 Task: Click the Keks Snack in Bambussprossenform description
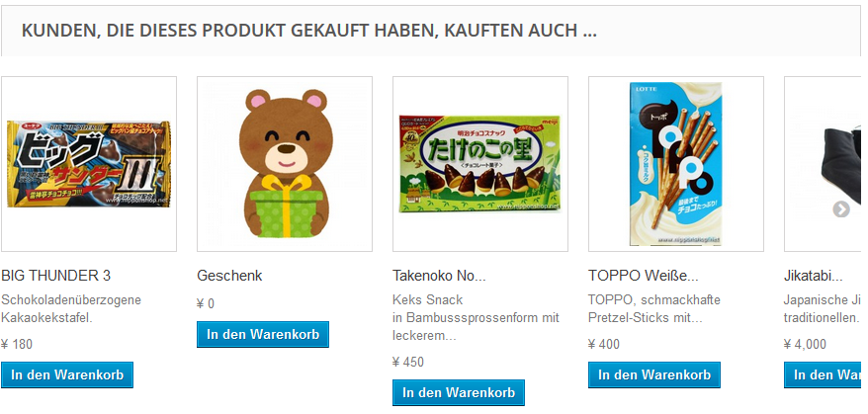coord(477,318)
